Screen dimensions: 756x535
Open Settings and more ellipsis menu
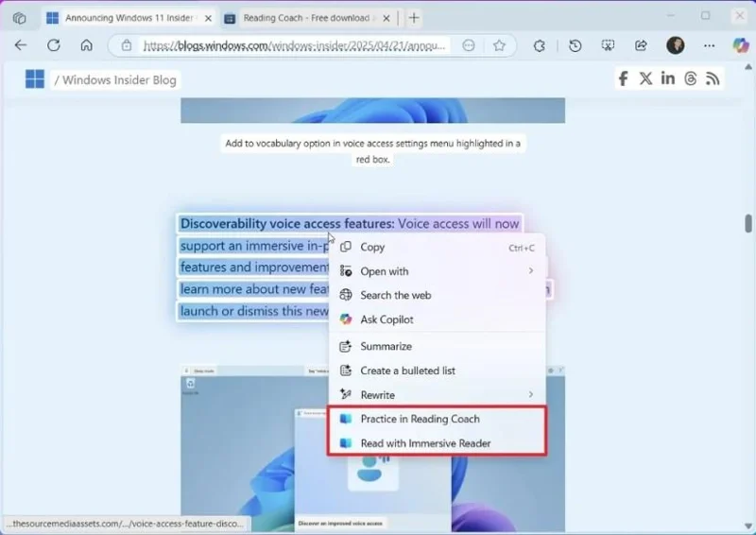[x=709, y=45]
